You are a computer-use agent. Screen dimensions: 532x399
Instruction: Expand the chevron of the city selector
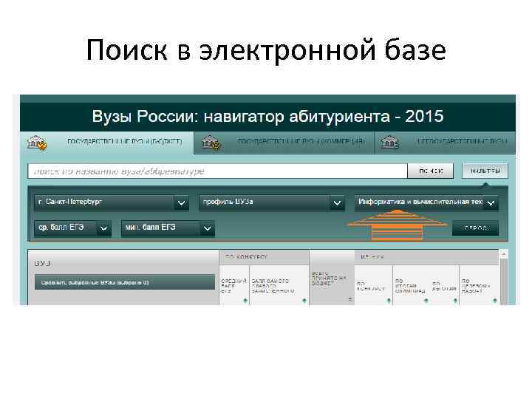click(x=182, y=203)
